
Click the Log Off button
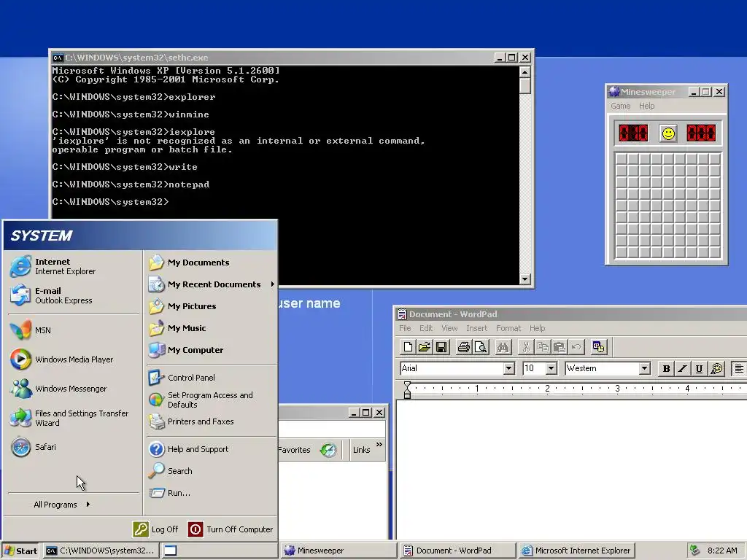pos(156,529)
